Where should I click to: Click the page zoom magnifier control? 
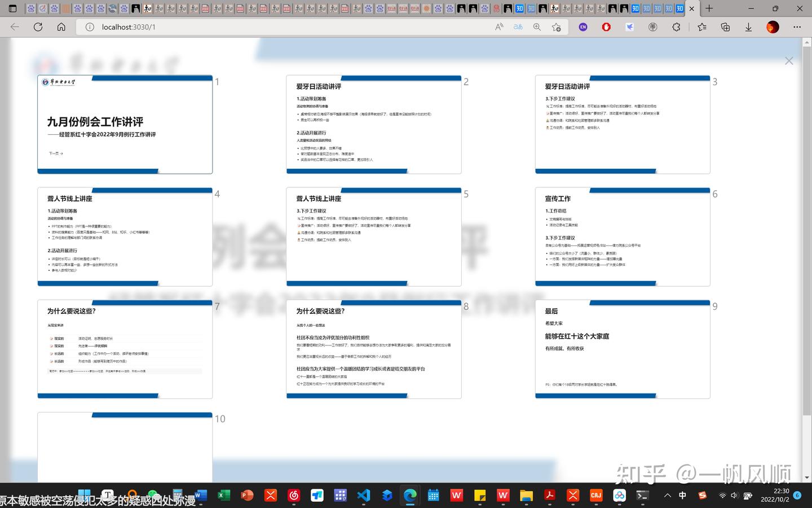(x=536, y=27)
